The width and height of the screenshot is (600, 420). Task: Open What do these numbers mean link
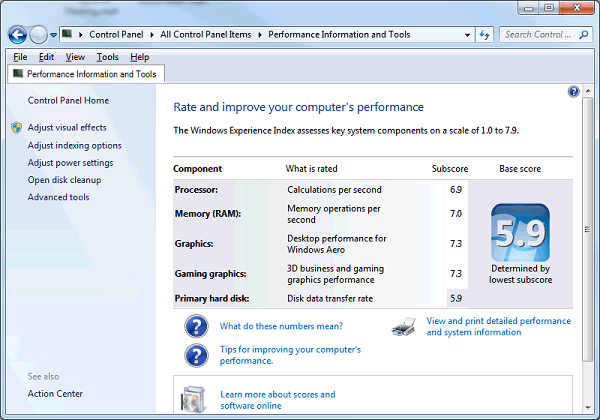pos(281,326)
